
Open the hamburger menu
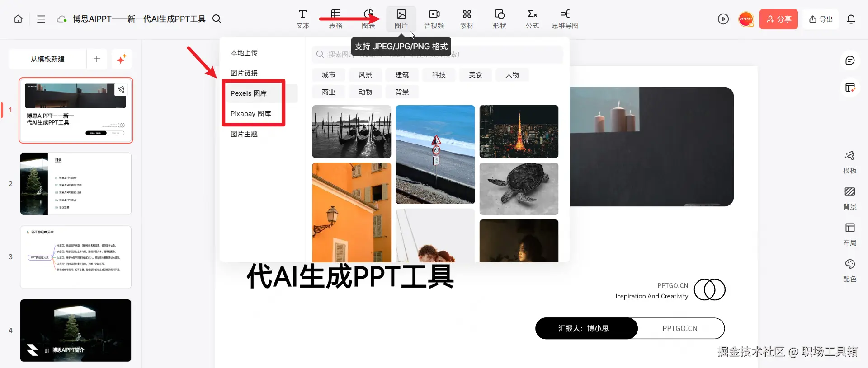tap(41, 19)
